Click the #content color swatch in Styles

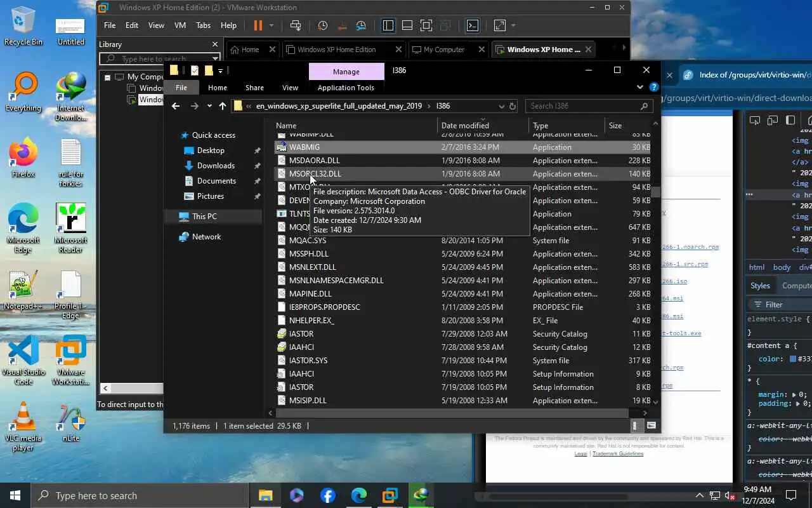click(793, 359)
